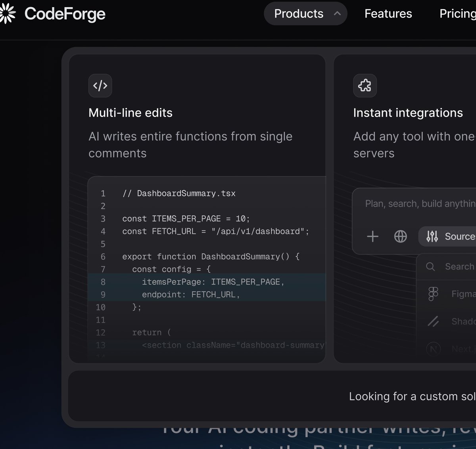Viewport: 476px width, 449px height.
Task: Click the Instant integrations heading
Action: coord(408,113)
